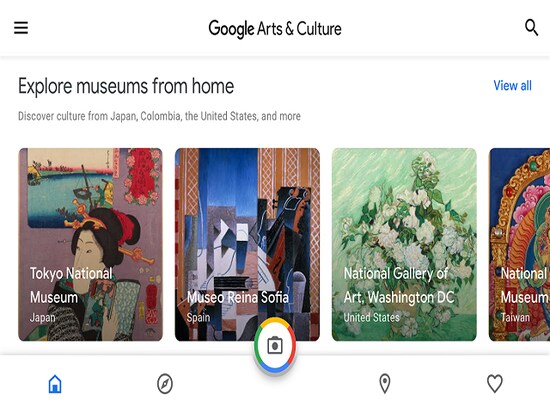Open the camera button with colored ring
The width and height of the screenshot is (550, 413).
click(x=275, y=345)
